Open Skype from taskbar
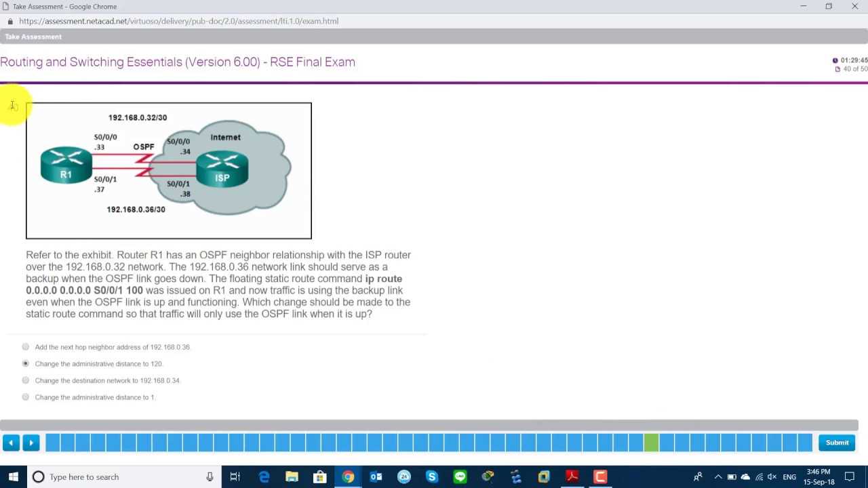 click(431, 476)
